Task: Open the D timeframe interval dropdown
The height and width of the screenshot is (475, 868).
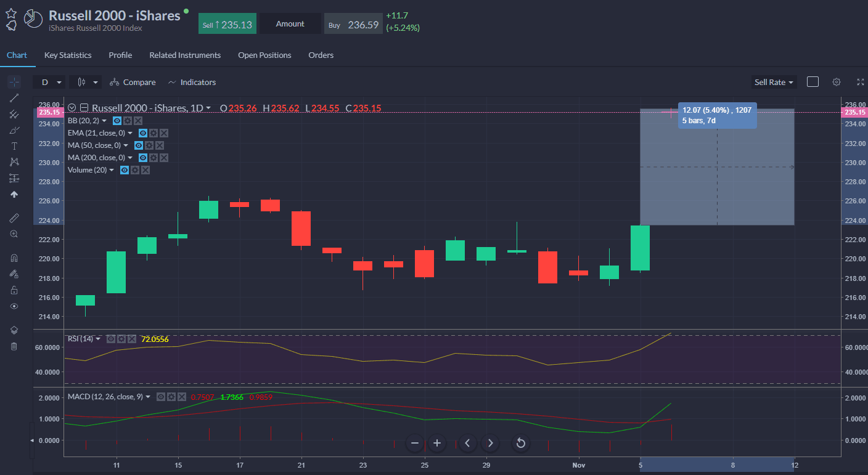Action: point(51,82)
